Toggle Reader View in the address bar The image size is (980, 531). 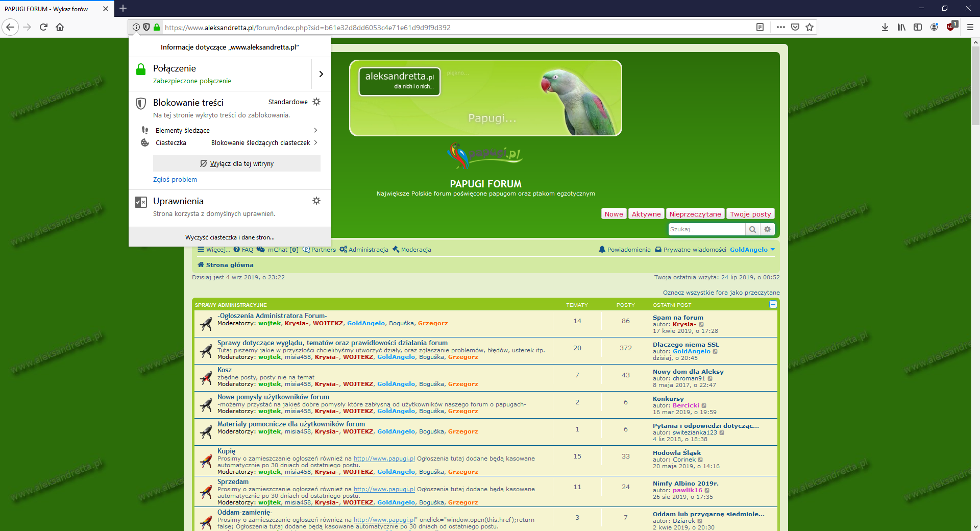click(x=760, y=27)
